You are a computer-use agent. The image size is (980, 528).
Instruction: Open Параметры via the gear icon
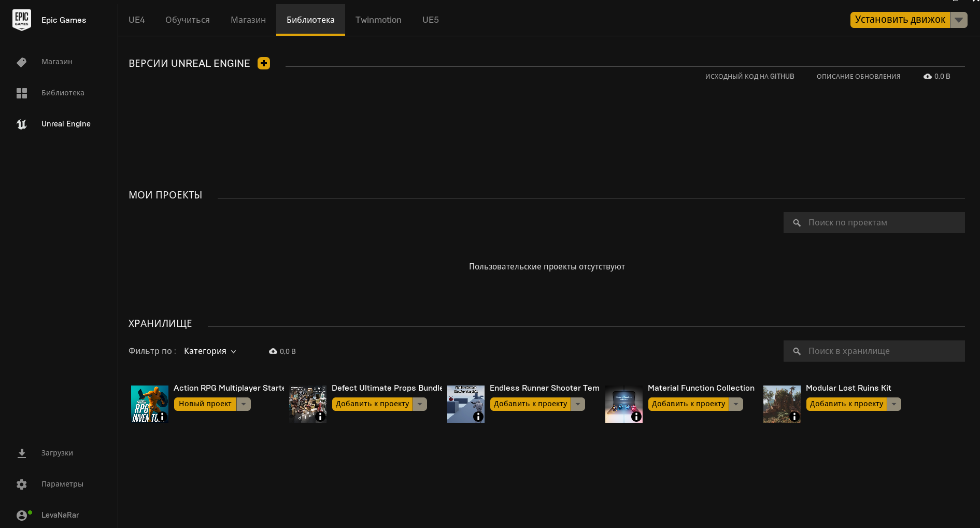click(22, 484)
